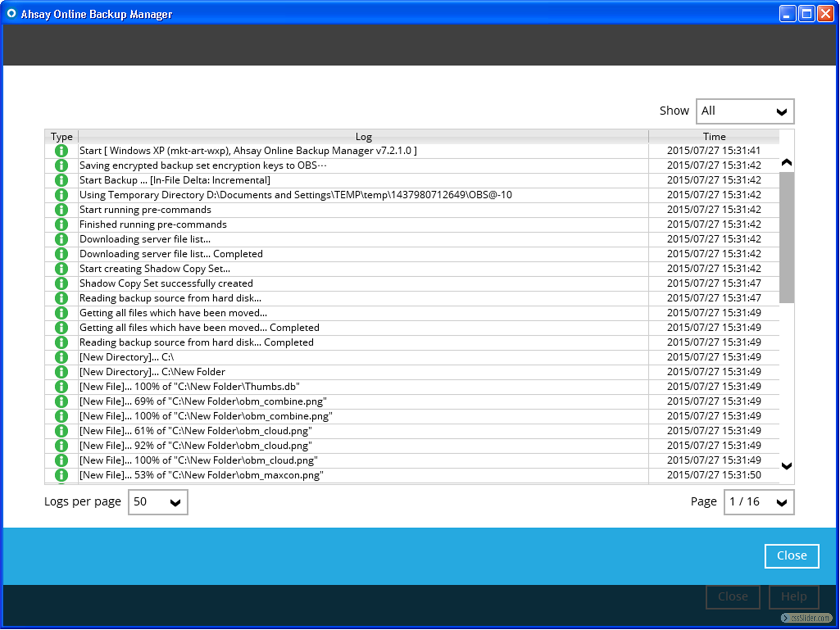The height and width of the screenshot is (630, 840).
Task: Click info icon beside 92% obm_cloud.png row
Action: 61,445
